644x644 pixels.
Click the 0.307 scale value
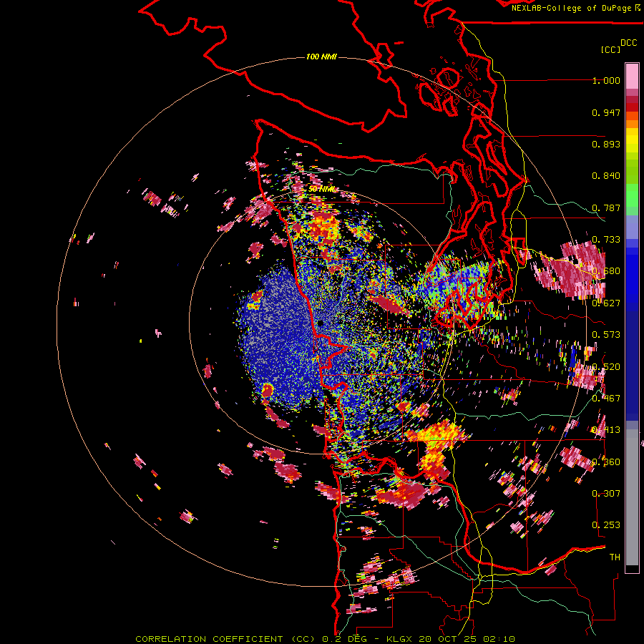tap(606, 493)
